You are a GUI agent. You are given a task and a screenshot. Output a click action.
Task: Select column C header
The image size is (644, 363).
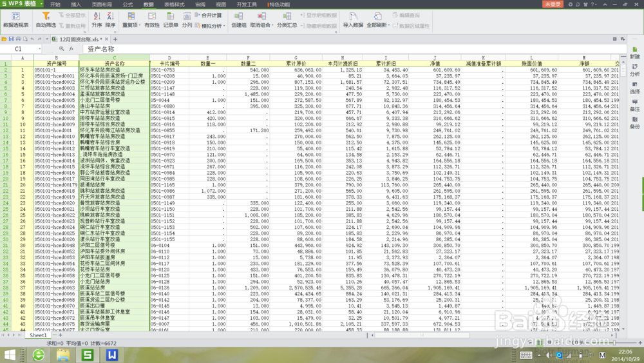[114, 57]
